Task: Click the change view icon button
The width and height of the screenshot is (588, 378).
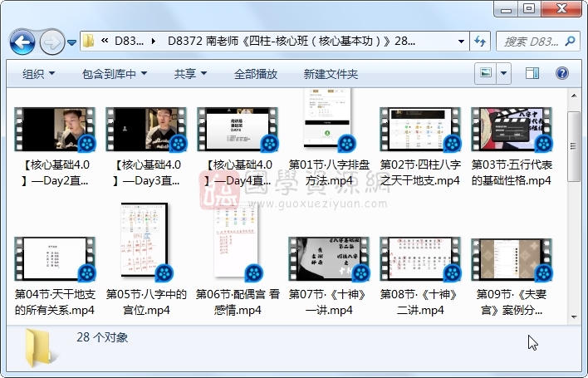Action: coord(486,74)
